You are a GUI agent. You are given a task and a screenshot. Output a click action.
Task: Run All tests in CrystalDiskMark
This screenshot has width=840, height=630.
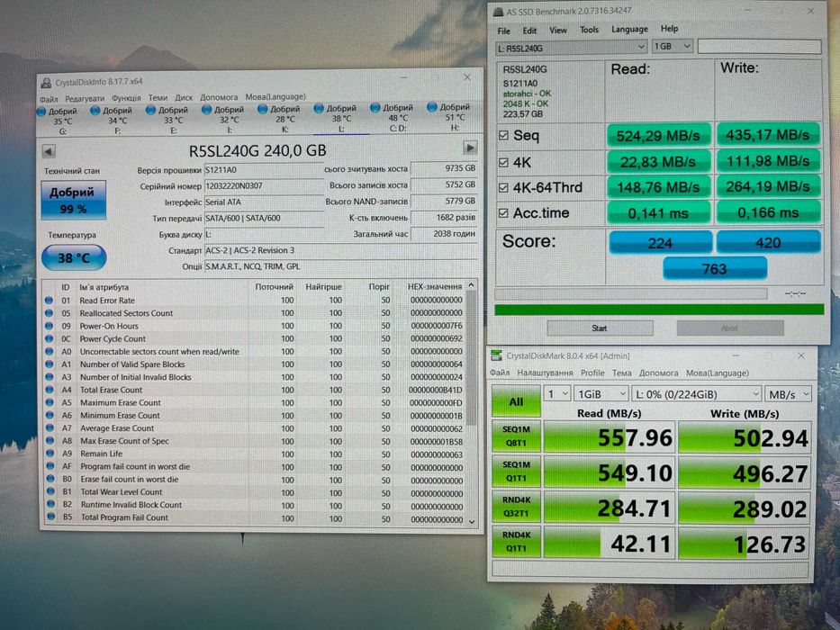(x=517, y=401)
